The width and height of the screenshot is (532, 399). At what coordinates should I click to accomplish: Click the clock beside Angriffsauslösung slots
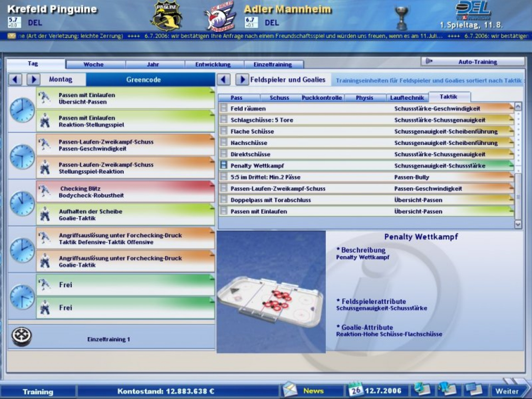(x=22, y=250)
